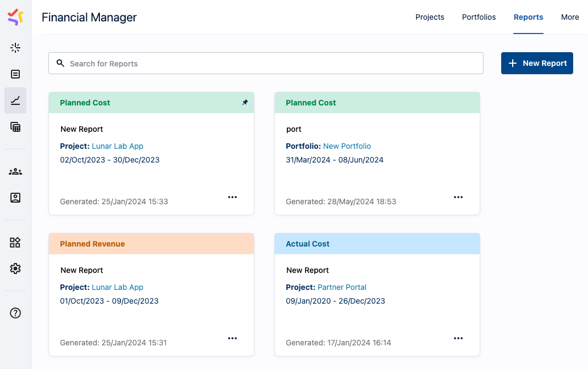The image size is (588, 369).
Task: Open the sparkle burst icon in sidebar
Action: 15,48
